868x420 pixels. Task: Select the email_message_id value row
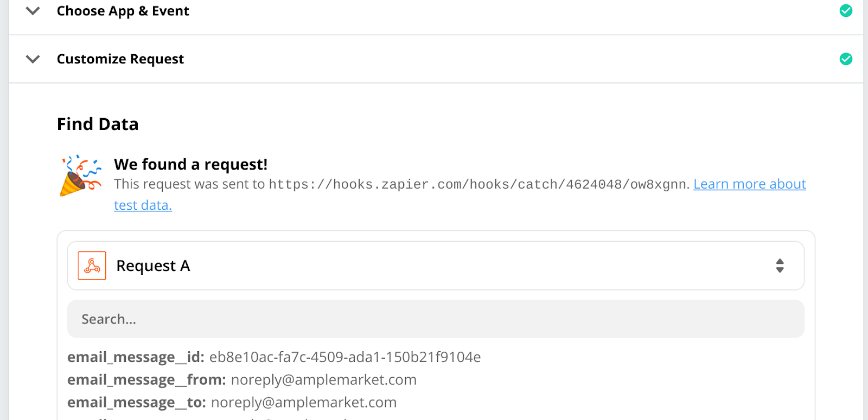click(274, 357)
